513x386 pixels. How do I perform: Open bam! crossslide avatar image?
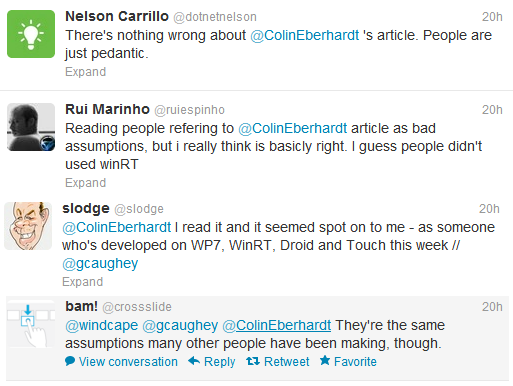coord(31,324)
